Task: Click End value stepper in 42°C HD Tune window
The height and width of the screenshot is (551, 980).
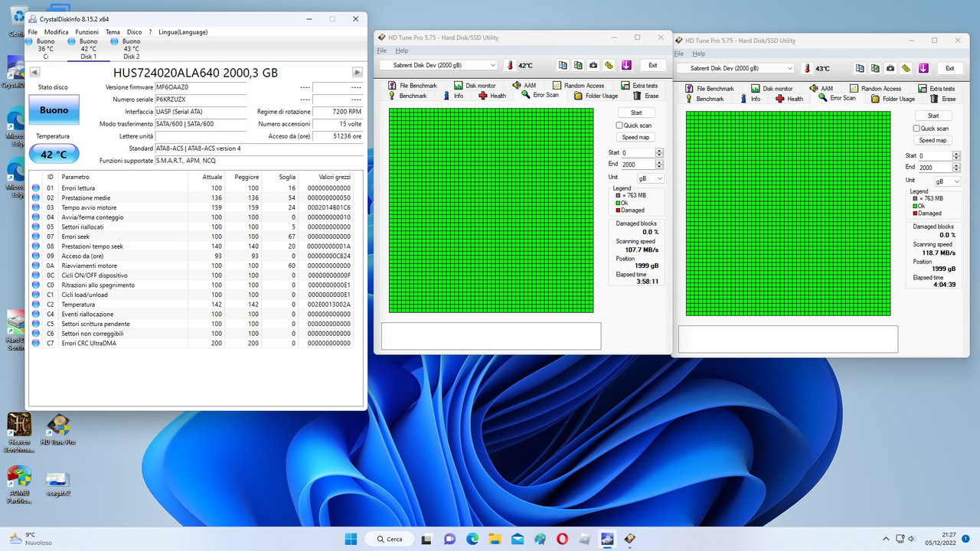Action: (x=659, y=165)
